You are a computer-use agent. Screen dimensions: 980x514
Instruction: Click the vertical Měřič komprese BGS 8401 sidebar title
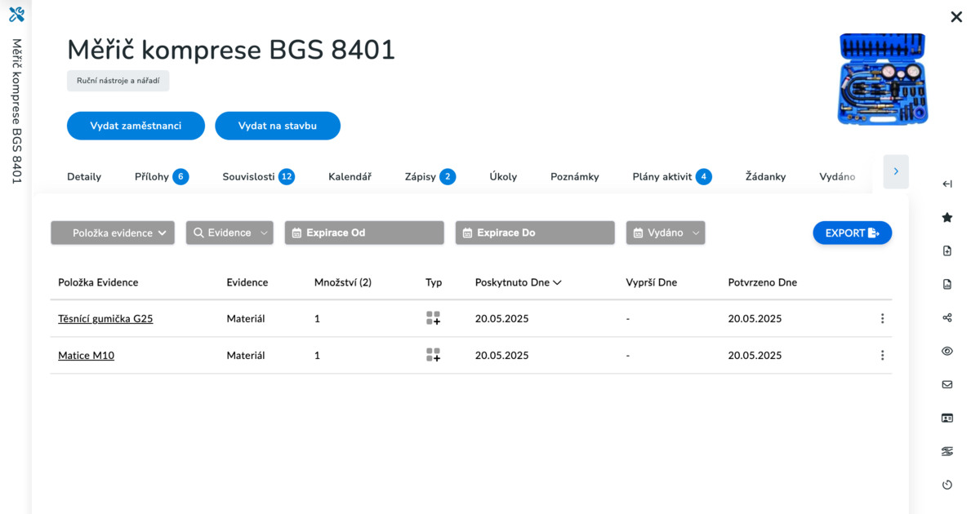point(16,111)
